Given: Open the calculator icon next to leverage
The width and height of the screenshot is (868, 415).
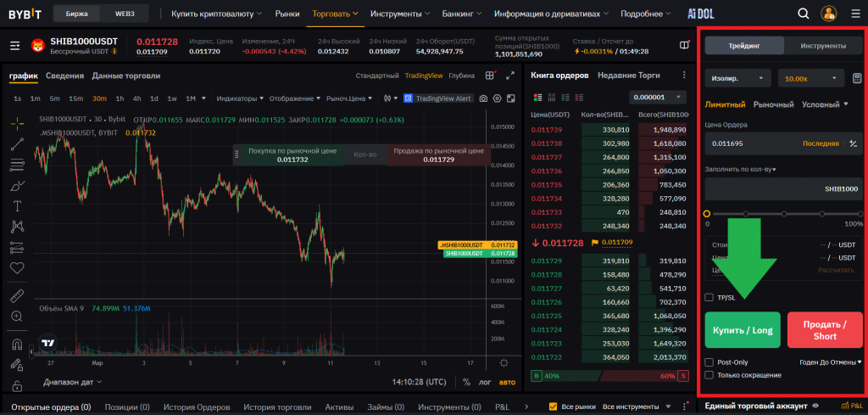Looking at the screenshot, I should tap(857, 78).
